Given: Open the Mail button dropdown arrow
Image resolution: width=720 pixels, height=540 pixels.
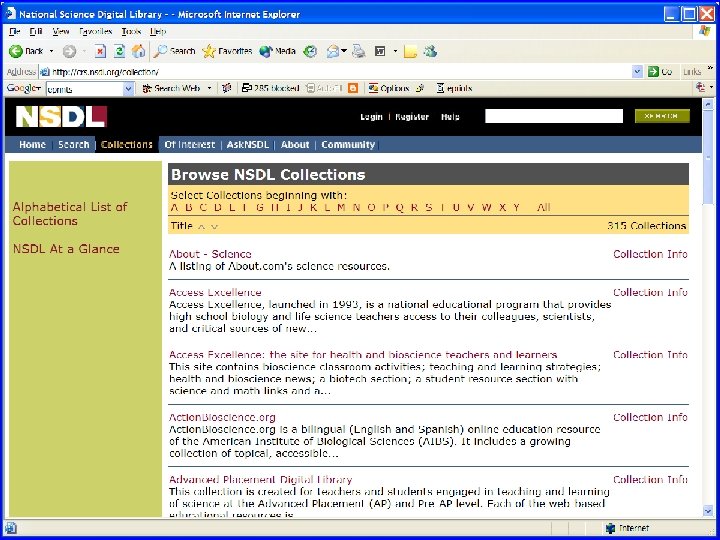Looking at the screenshot, I should (344, 51).
